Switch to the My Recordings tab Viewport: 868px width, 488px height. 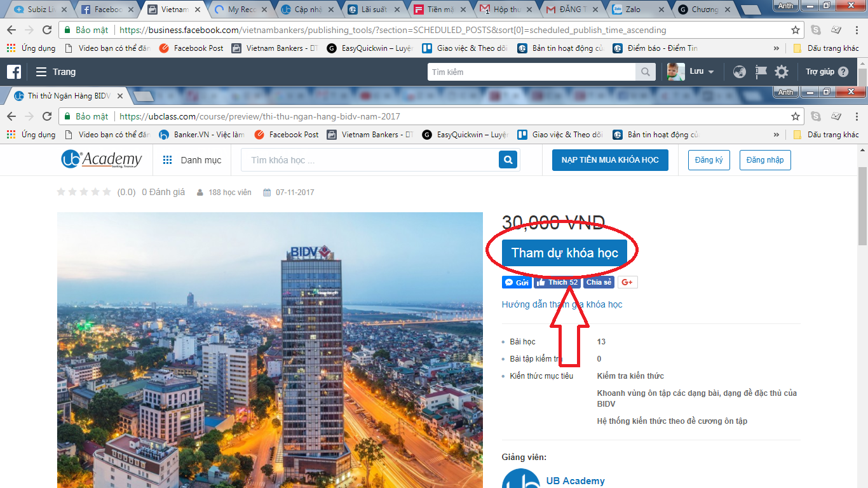click(241, 10)
